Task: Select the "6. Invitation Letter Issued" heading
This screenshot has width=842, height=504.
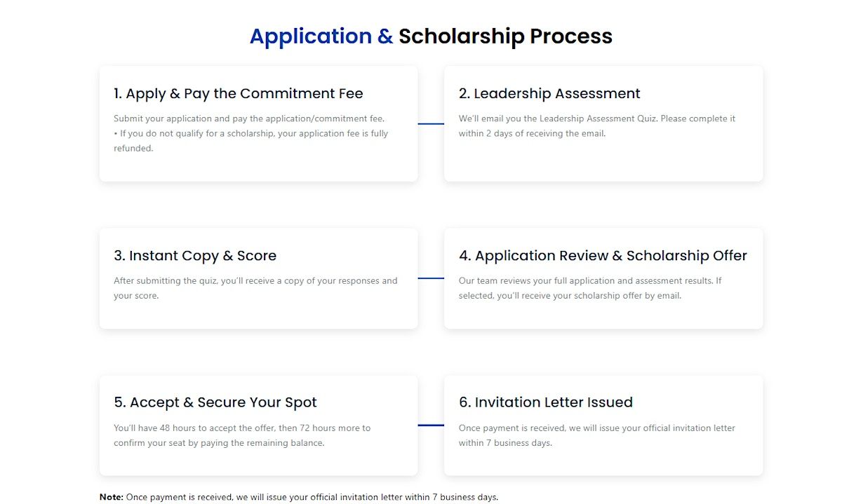Action: (546, 402)
